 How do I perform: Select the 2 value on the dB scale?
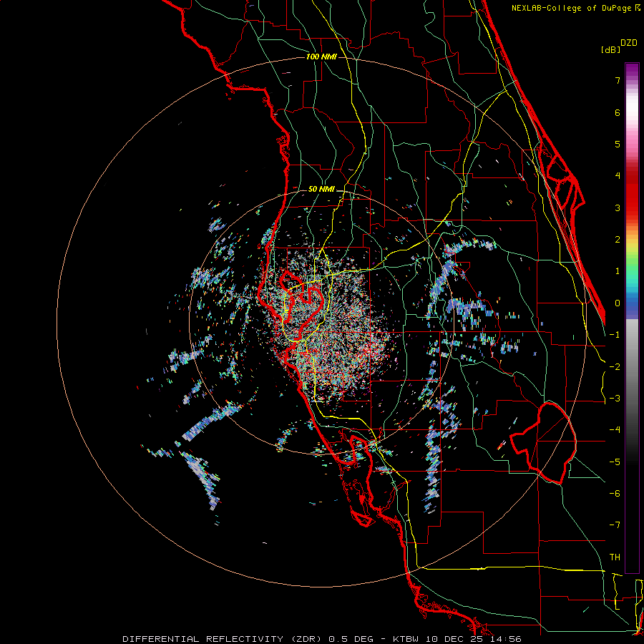click(618, 240)
